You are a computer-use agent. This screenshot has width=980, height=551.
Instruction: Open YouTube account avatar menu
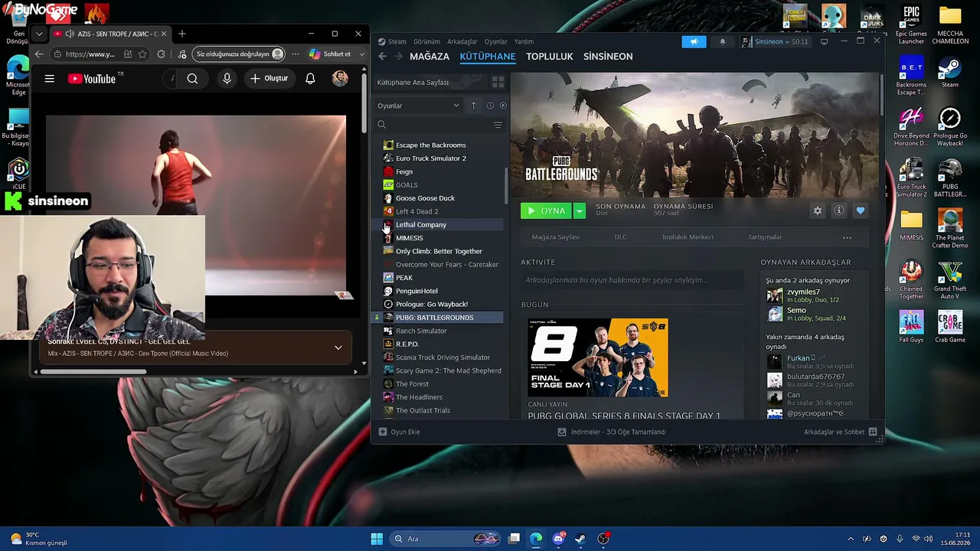point(340,78)
